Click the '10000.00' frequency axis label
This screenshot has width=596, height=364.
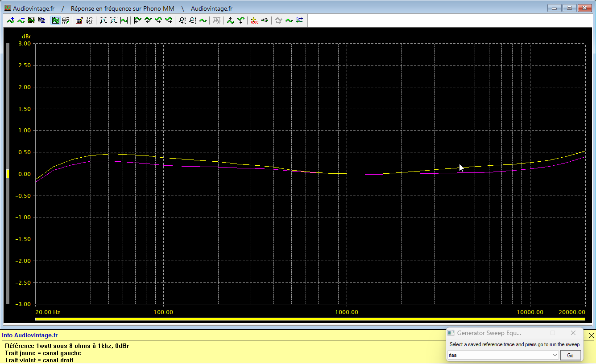pos(530,312)
